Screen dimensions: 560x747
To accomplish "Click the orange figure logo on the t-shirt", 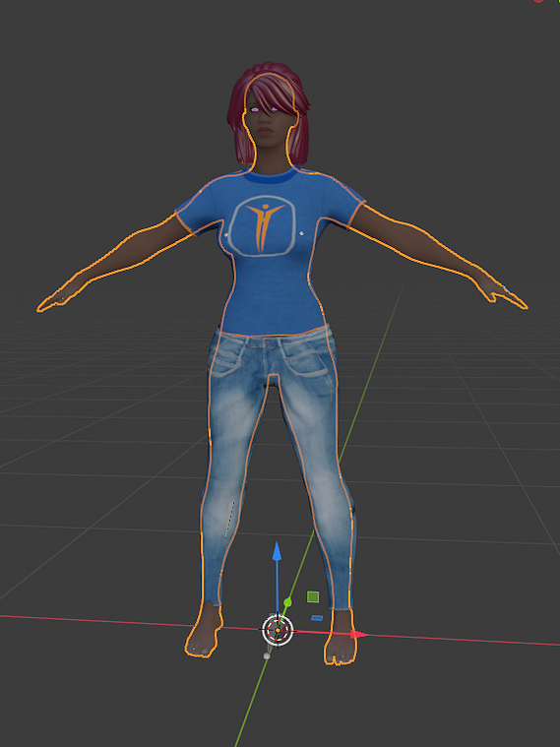I will (263, 225).
